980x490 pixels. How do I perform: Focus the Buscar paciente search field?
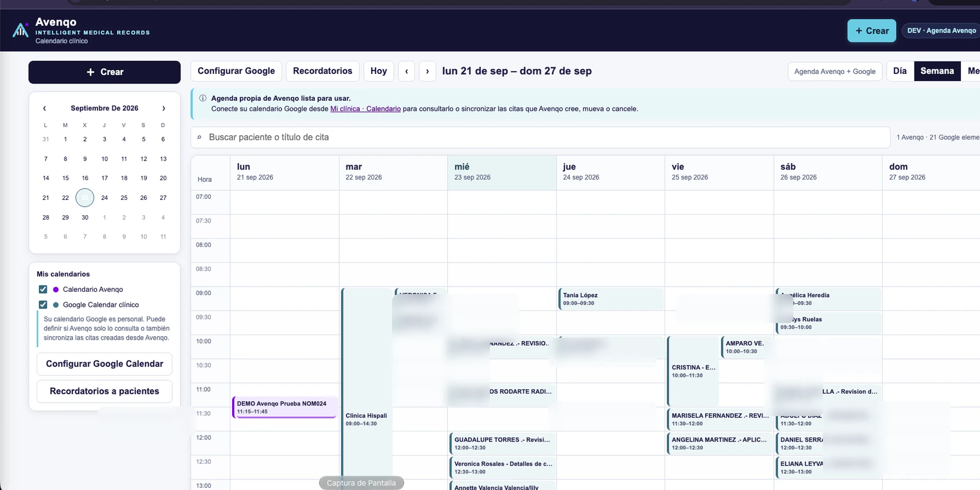(541, 137)
